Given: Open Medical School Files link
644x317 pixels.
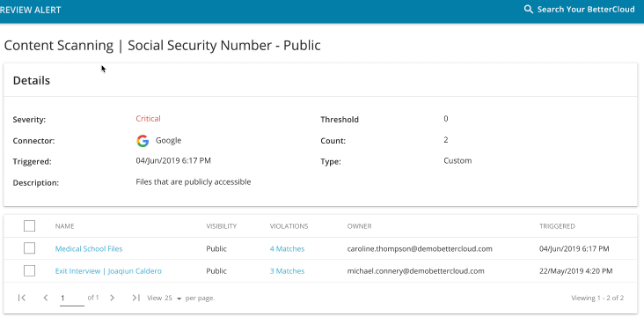Looking at the screenshot, I should (89, 248).
